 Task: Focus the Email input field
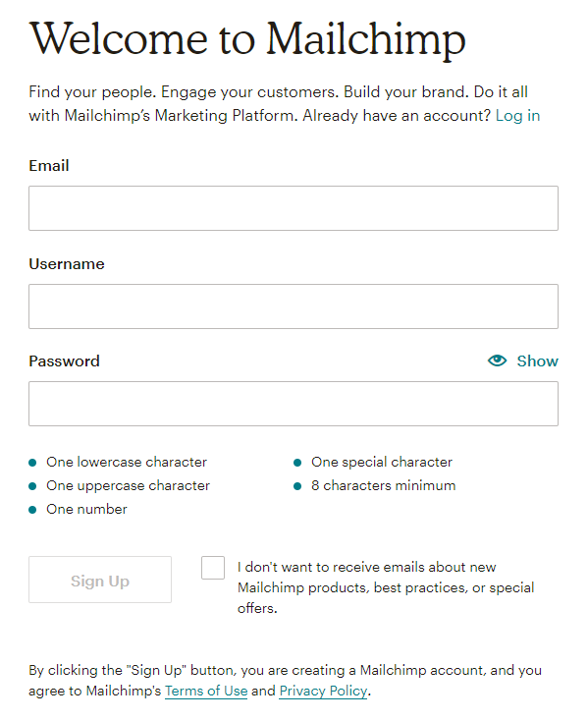click(x=294, y=208)
